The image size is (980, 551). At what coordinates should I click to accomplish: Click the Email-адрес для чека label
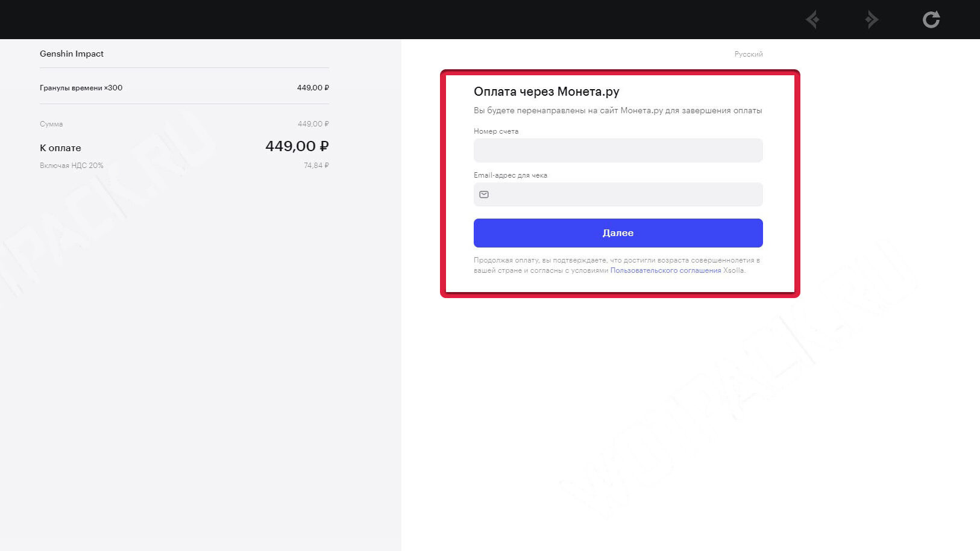(510, 175)
